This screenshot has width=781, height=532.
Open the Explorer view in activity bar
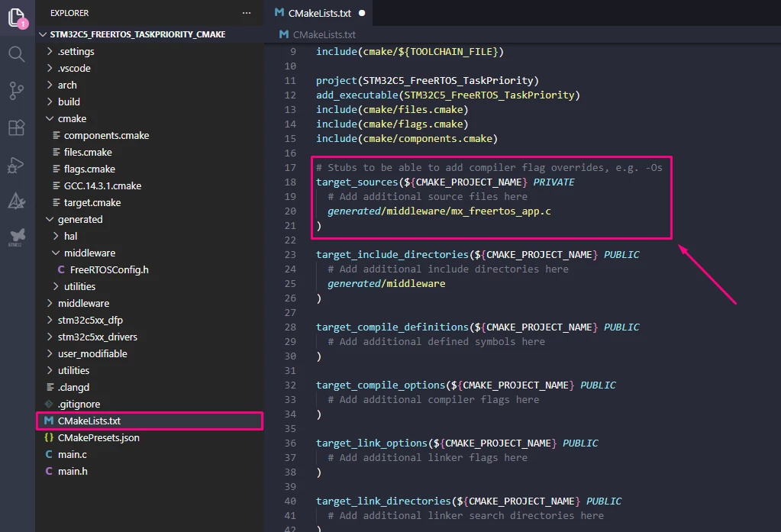point(17,18)
